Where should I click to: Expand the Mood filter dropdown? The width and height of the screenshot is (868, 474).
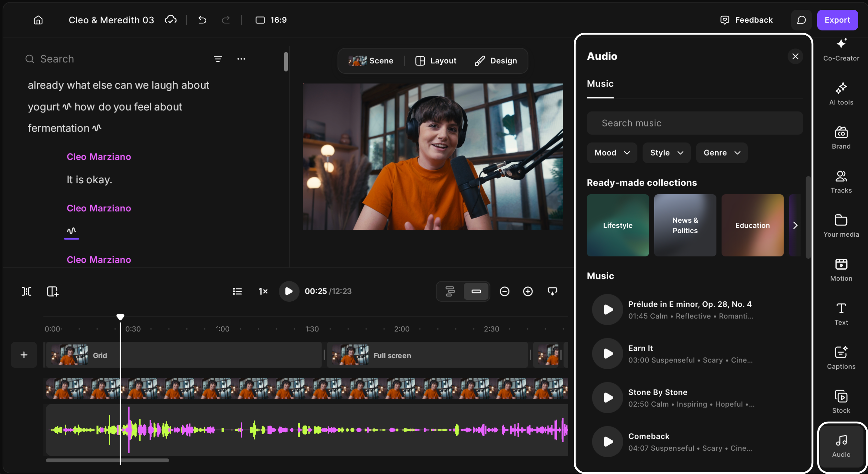(x=612, y=153)
